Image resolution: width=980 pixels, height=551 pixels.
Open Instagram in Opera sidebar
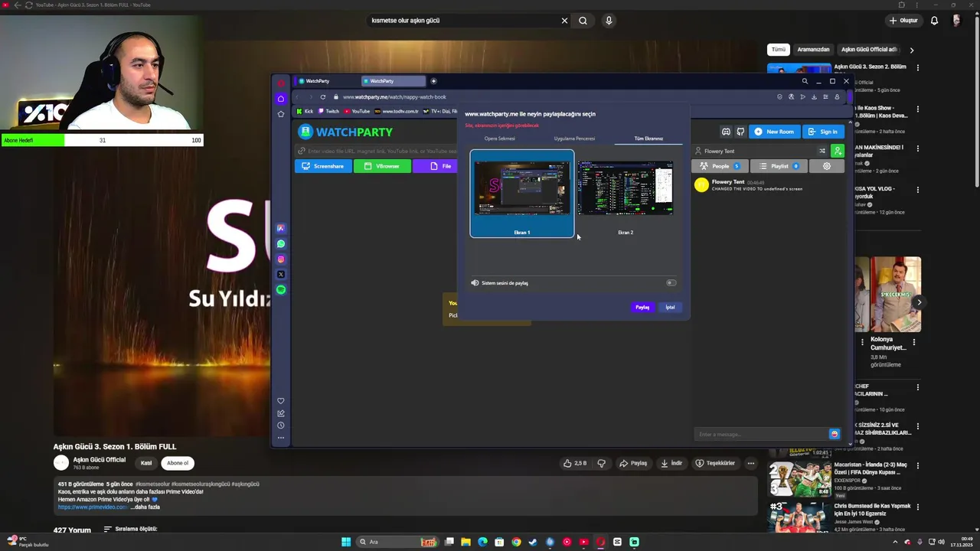[x=281, y=259]
